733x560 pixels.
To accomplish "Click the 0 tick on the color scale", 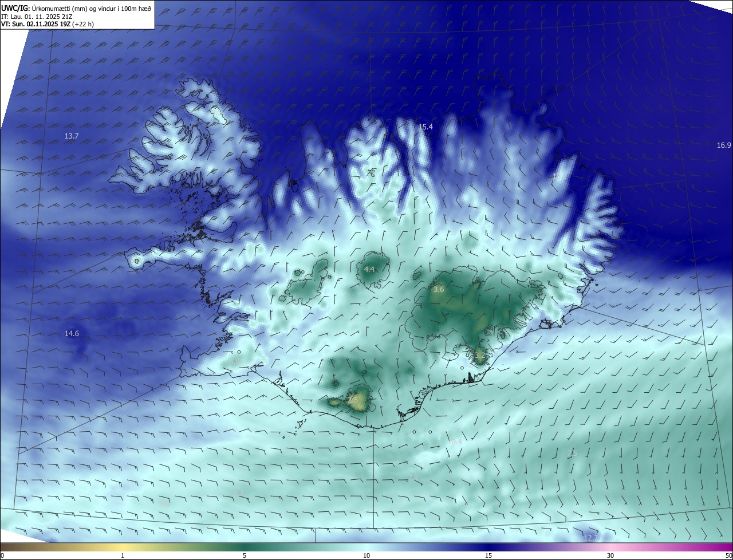I will tap(2, 555).
